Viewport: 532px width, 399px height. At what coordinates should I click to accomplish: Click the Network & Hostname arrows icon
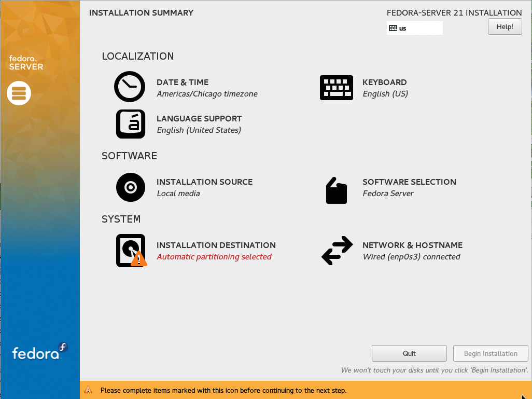(x=337, y=251)
